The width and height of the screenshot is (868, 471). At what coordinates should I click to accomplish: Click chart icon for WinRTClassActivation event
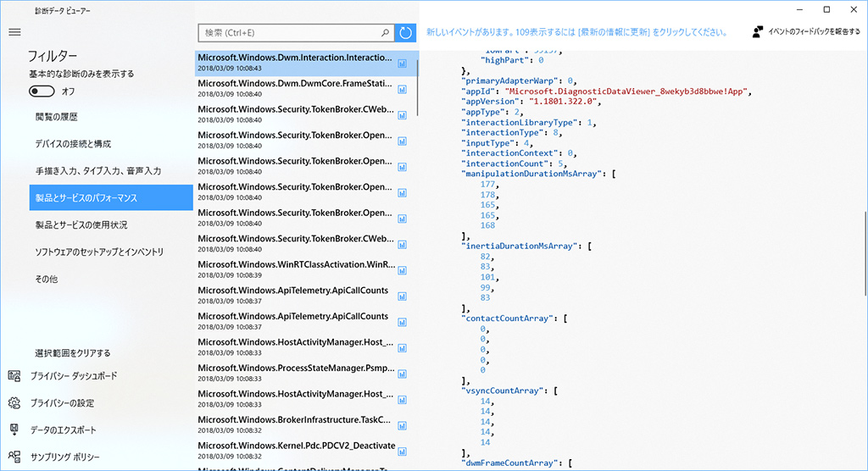click(403, 270)
